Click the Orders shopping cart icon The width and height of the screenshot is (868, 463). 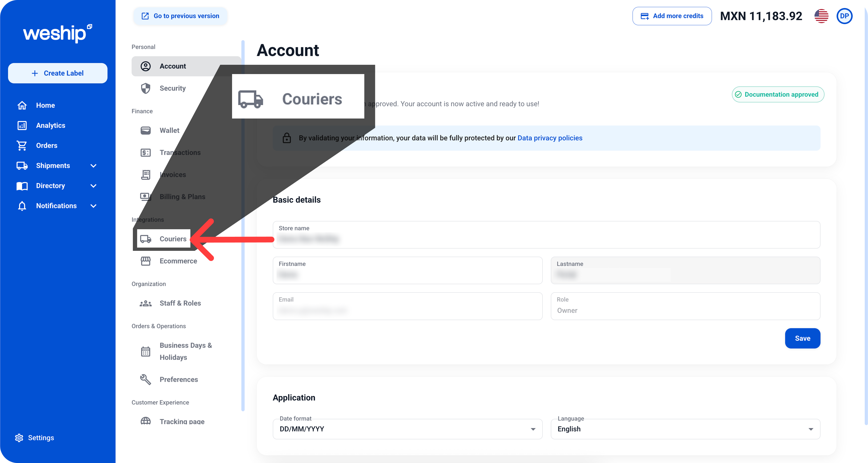click(22, 146)
